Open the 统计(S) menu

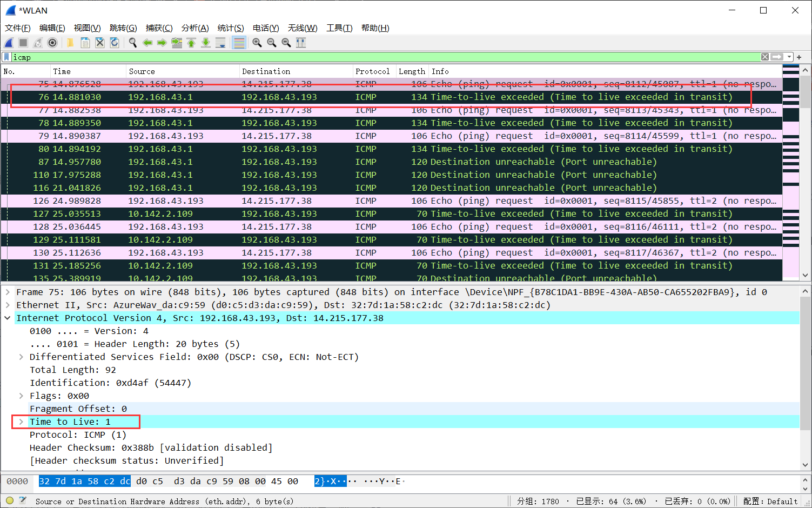pyautogui.click(x=231, y=28)
